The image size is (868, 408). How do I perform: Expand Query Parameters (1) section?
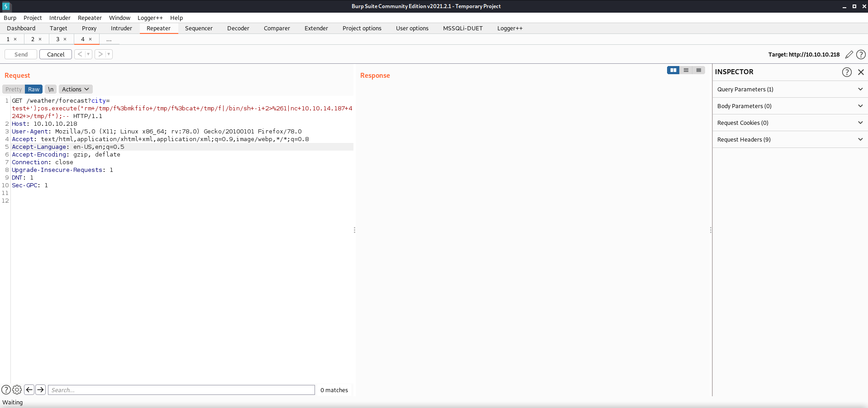pos(790,89)
